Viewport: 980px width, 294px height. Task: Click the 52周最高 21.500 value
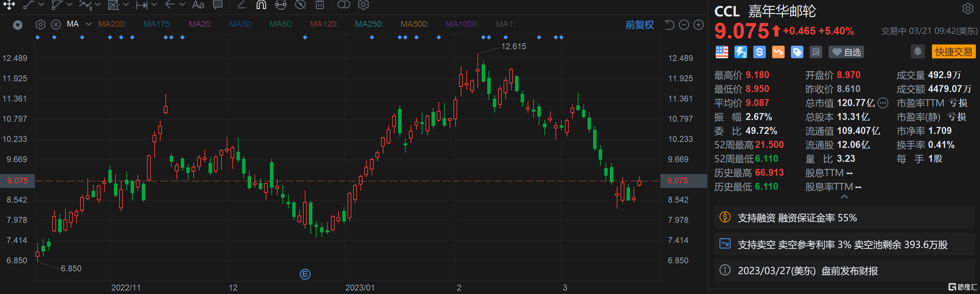[769, 145]
